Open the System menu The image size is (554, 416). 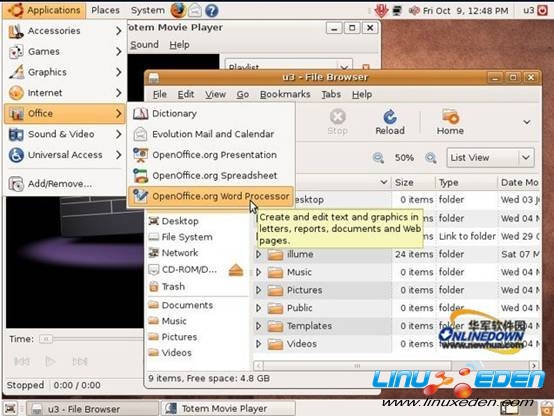tap(148, 10)
